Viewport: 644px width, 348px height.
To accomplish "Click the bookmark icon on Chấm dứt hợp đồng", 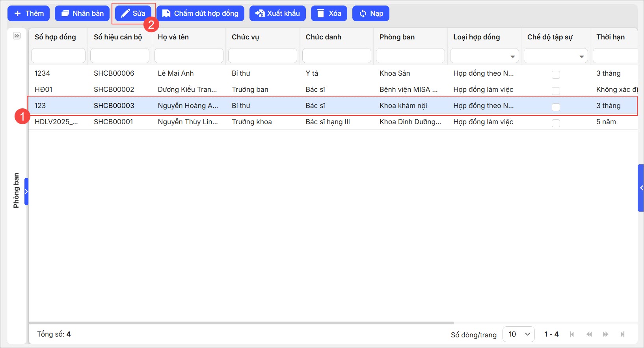I will (x=166, y=13).
